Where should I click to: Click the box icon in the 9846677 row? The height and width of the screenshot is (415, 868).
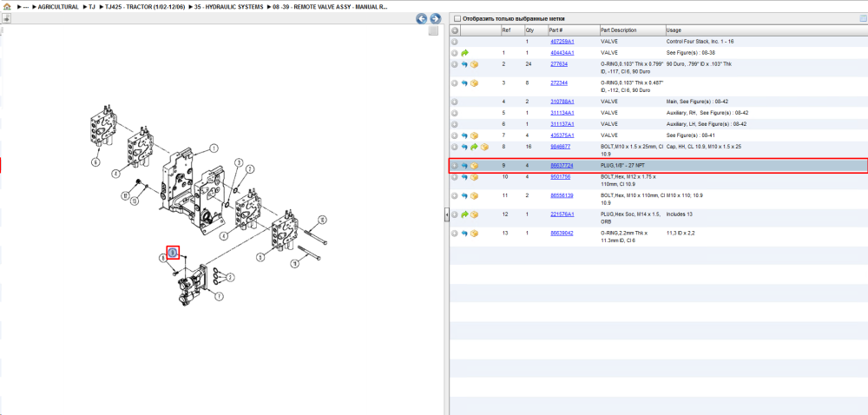484,147
